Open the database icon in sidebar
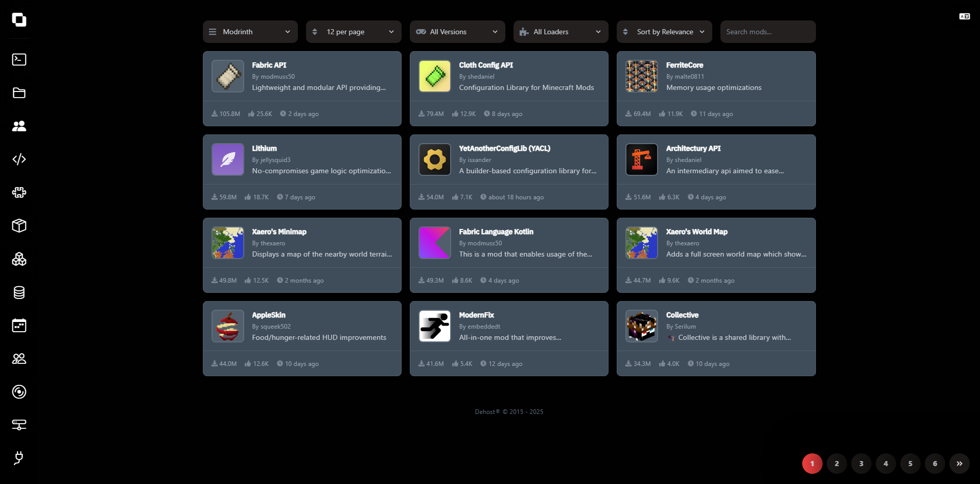The image size is (980, 484). click(x=19, y=292)
